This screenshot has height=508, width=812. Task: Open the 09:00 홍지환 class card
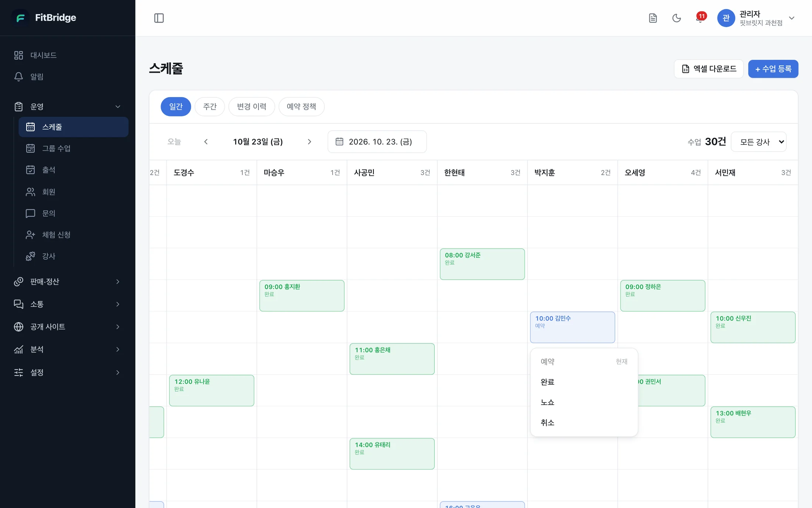click(302, 296)
